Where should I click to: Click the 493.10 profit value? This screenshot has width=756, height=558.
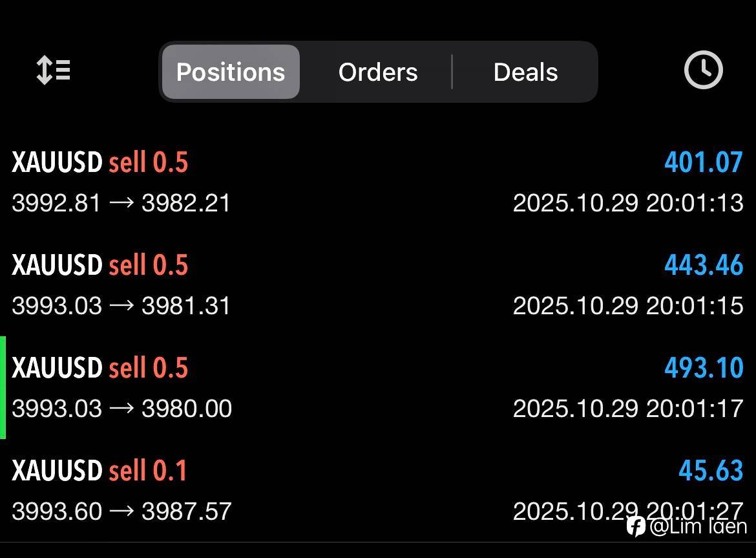click(704, 368)
